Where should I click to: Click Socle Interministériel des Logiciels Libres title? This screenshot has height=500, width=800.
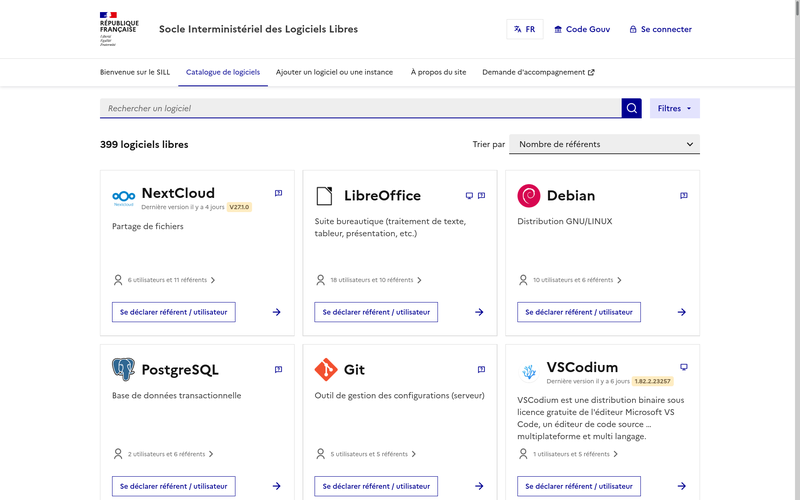[x=258, y=29]
